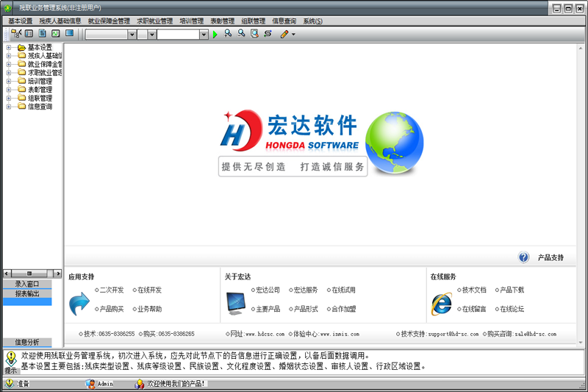Open the 宏达公司 link
Viewport: 588px width, 392px height.
268,290
